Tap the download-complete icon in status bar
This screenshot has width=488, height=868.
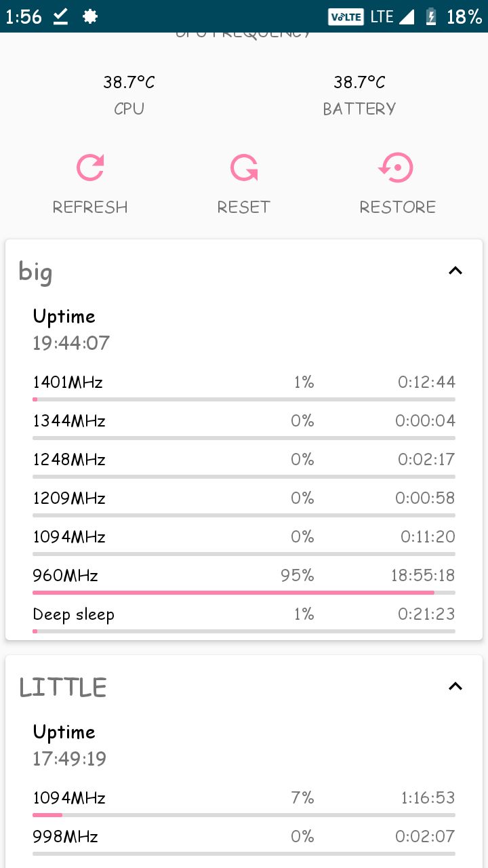pyautogui.click(x=60, y=16)
